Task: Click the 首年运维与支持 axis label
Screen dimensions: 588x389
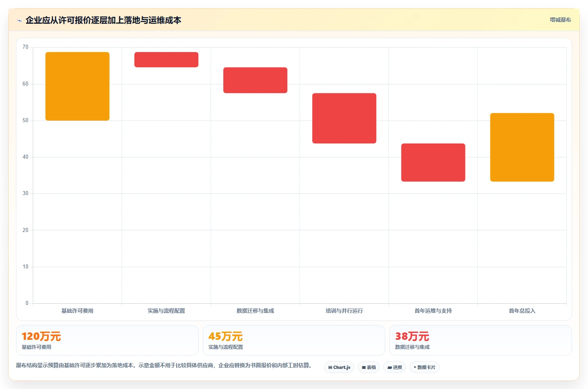Action: (433, 311)
